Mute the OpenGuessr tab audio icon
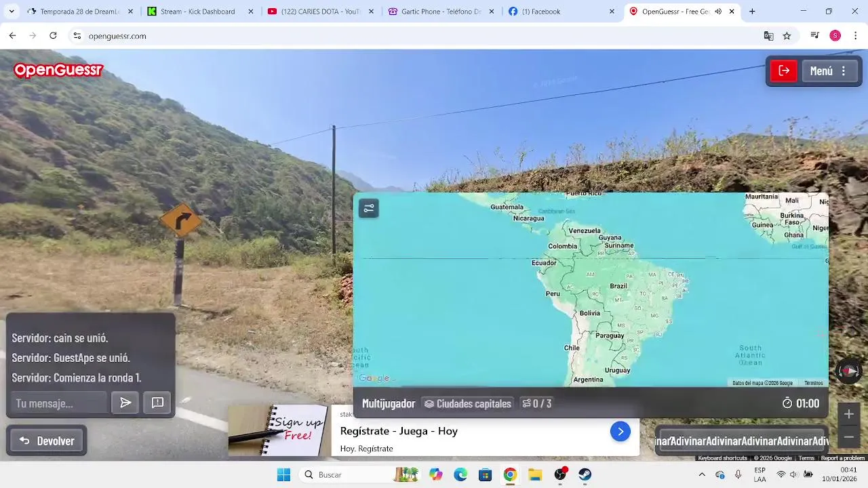Viewport: 868px width, 488px height. point(717,12)
